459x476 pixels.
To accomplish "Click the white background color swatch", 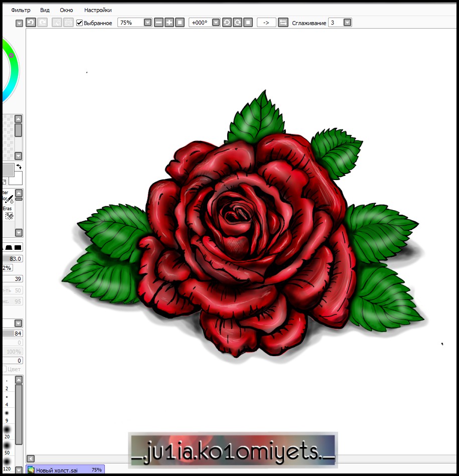I will coord(16,179).
